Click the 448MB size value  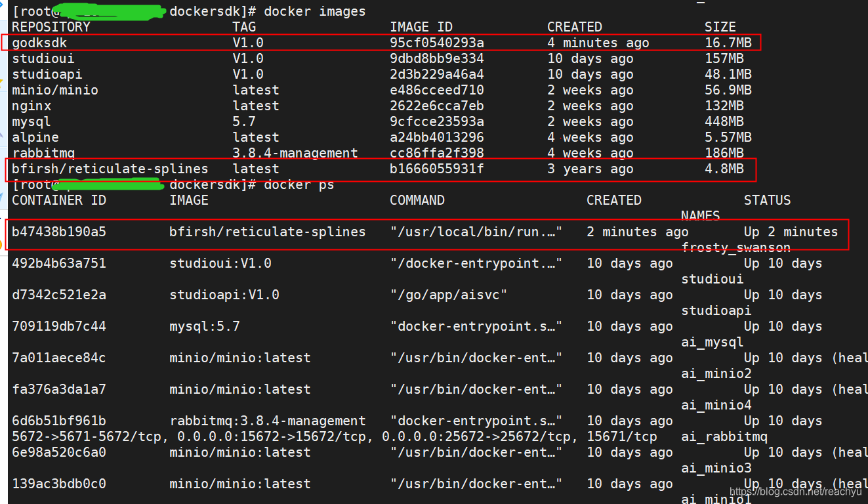coord(724,121)
